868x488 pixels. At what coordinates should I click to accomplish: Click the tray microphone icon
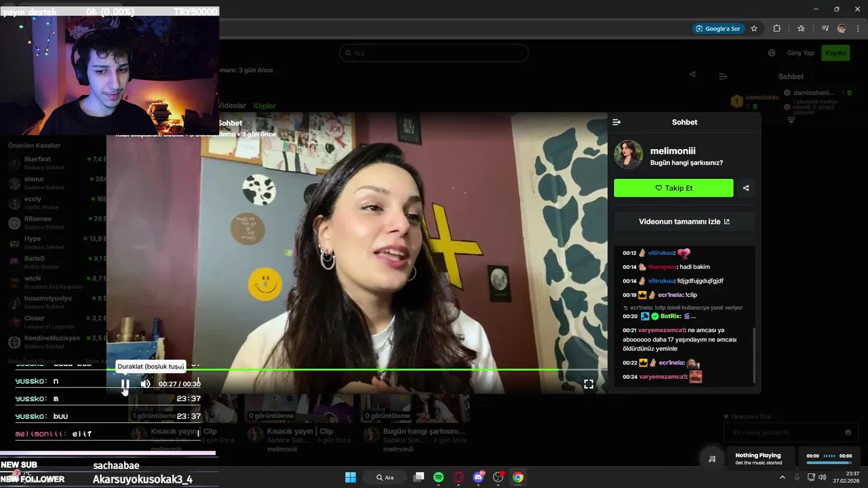coord(797,477)
